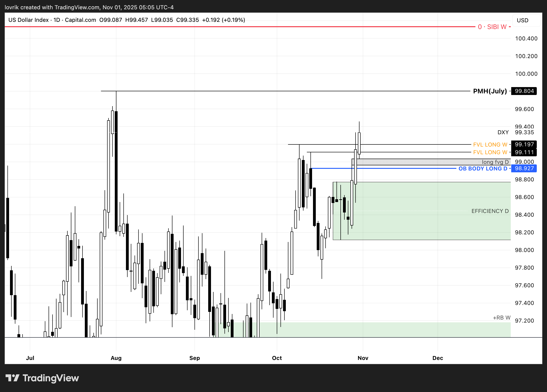Click the Oct label on time axis
The width and height of the screenshot is (547, 392).
[x=277, y=358]
